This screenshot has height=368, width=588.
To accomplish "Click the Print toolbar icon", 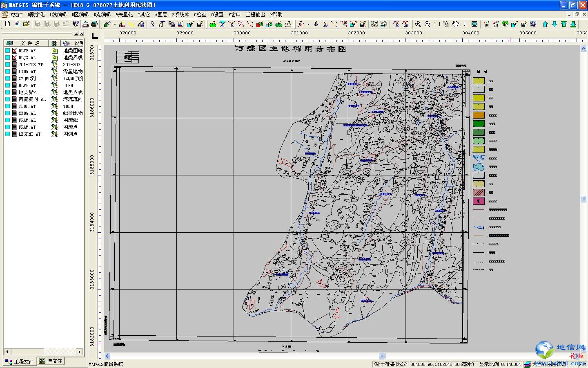I will pyautogui.click(x=94, y=24).
